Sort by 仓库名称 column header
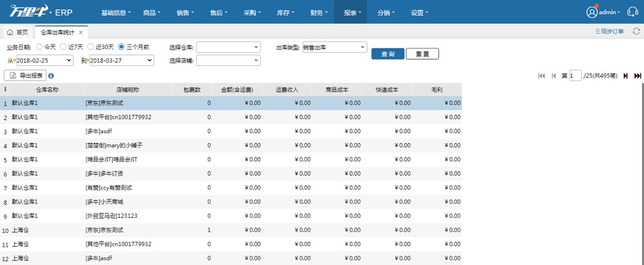Viewport: 644px width, 265px height. (47, 89)
